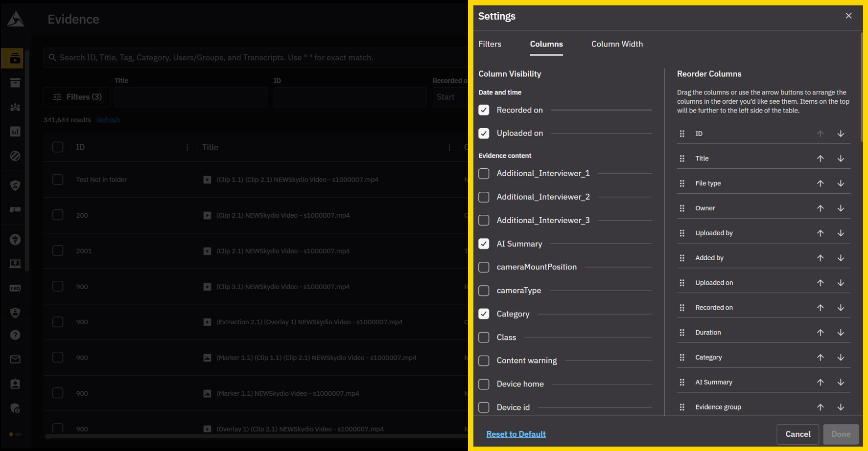The height and width of the screenshot is (451, 868).
Task: Uncheck the Recorded on checkbox
Action: (x=484, y=110)
